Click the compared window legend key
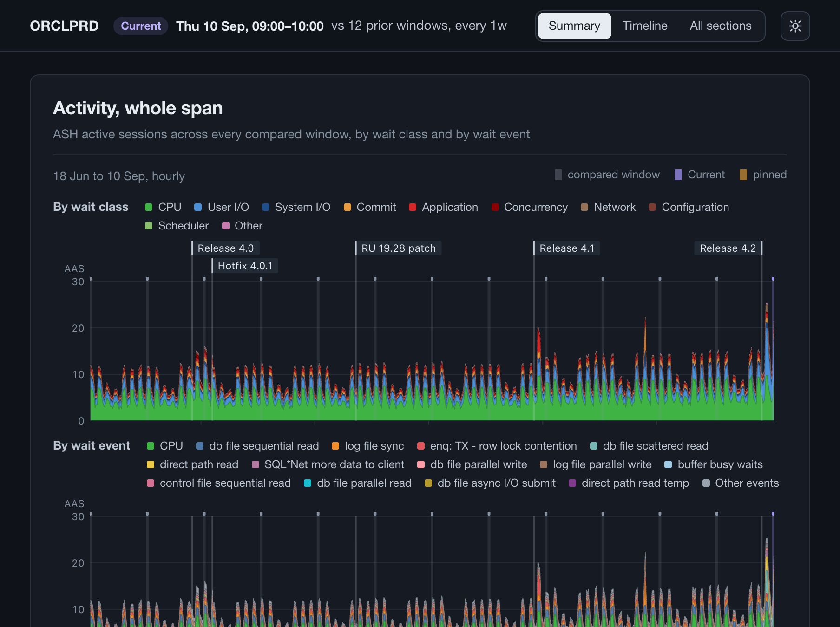The height and width of the screenshot is (627, 840). (x=607, y=175)
